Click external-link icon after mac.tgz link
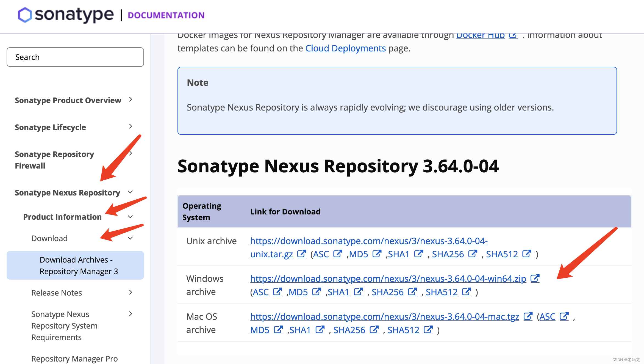 pos(528,316)
